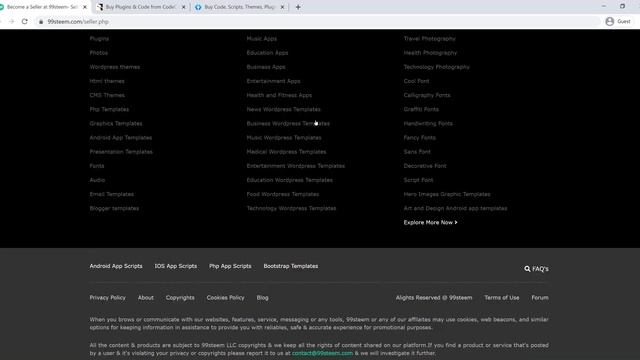Open Music Apps link
This screenshot has width=640, height=360.
(262, 39)
